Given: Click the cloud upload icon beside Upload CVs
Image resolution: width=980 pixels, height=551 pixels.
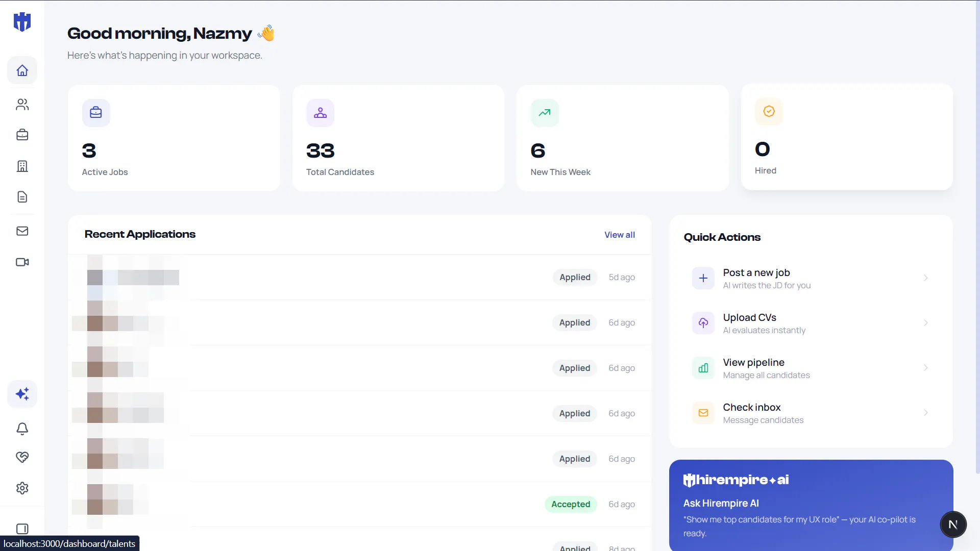Looking at the screenshot, I should click(703, 323).
